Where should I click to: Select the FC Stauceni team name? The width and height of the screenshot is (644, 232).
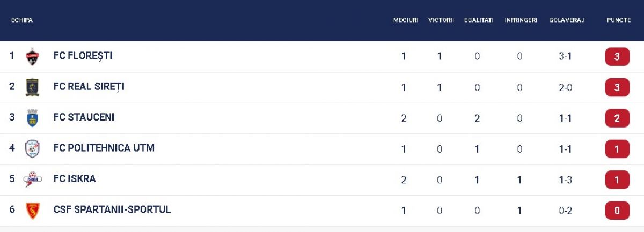coord(84,117)
